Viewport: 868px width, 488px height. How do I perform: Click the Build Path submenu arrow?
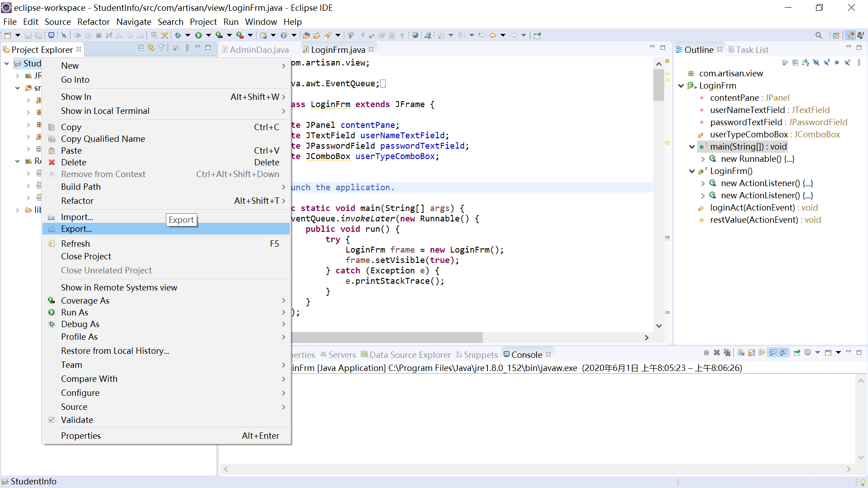click(284, 187)
